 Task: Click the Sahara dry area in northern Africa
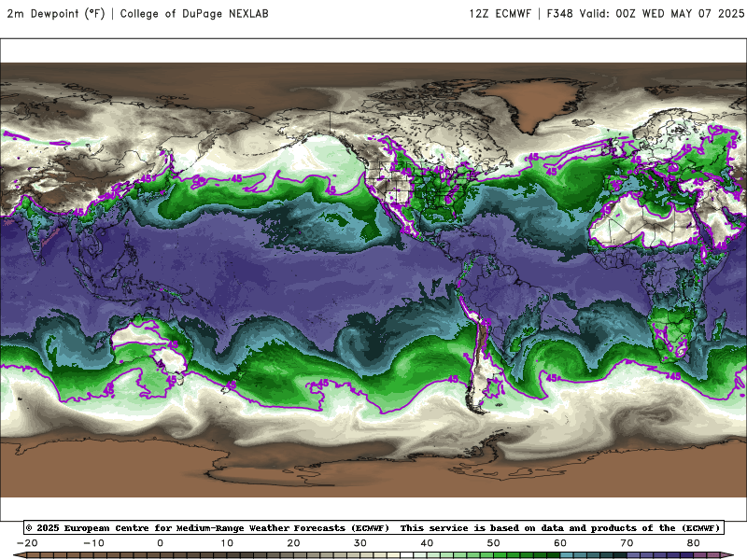(x=643, y=219)
